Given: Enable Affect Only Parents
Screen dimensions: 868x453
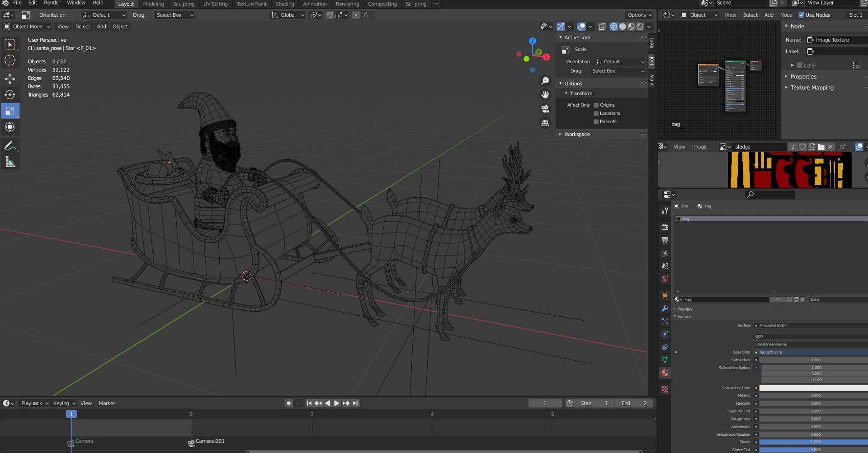Looking at the screenshot, I should pos(596,122).
